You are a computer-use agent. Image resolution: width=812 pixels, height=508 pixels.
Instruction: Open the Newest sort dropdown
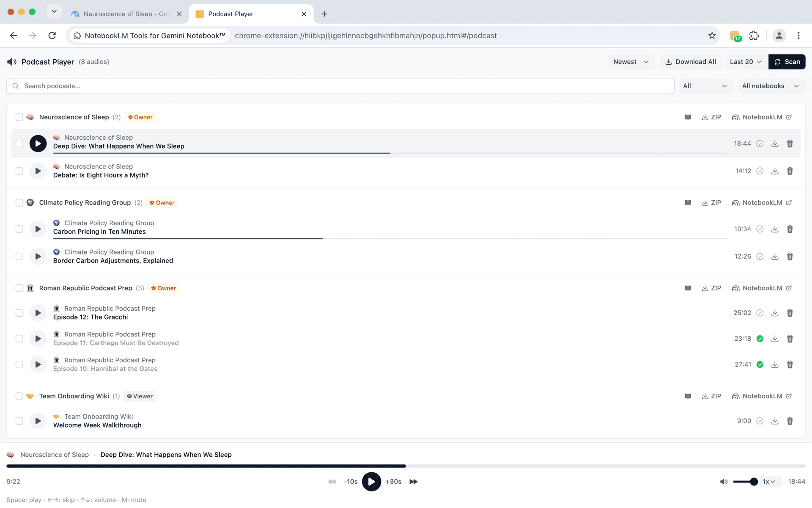(631, 62)
